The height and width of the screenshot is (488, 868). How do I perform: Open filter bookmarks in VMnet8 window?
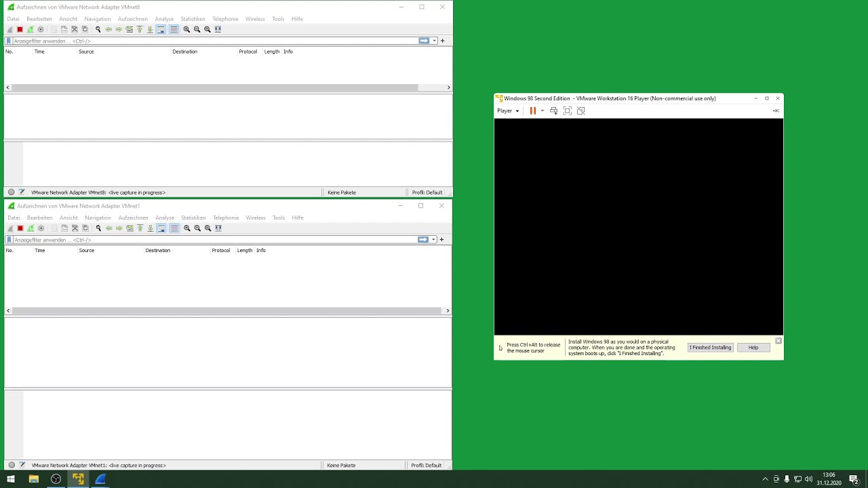tap(9, 41)
